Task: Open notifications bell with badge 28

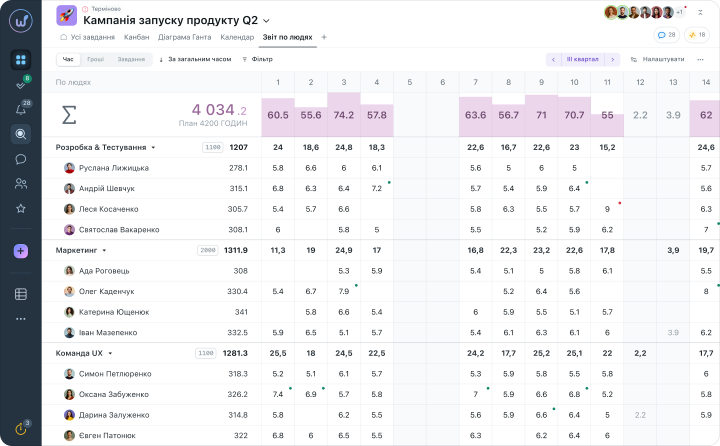Action: coord(21,109)
